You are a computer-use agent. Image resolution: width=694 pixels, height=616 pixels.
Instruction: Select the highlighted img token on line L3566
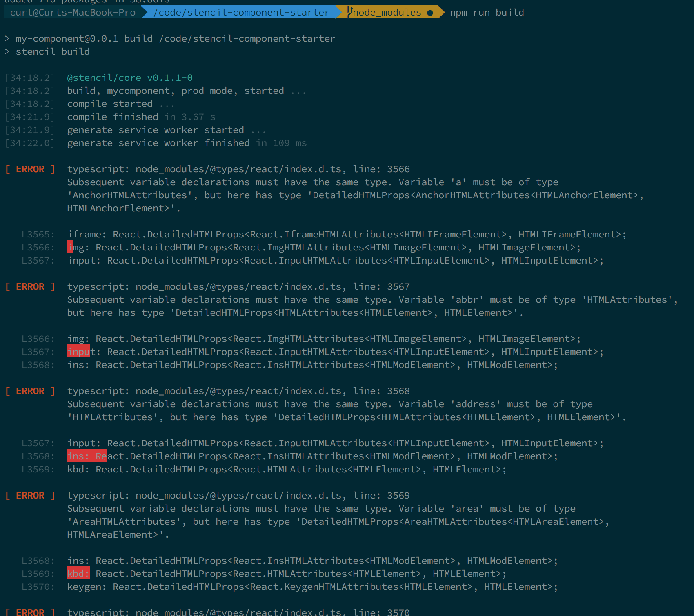[70, 247]
